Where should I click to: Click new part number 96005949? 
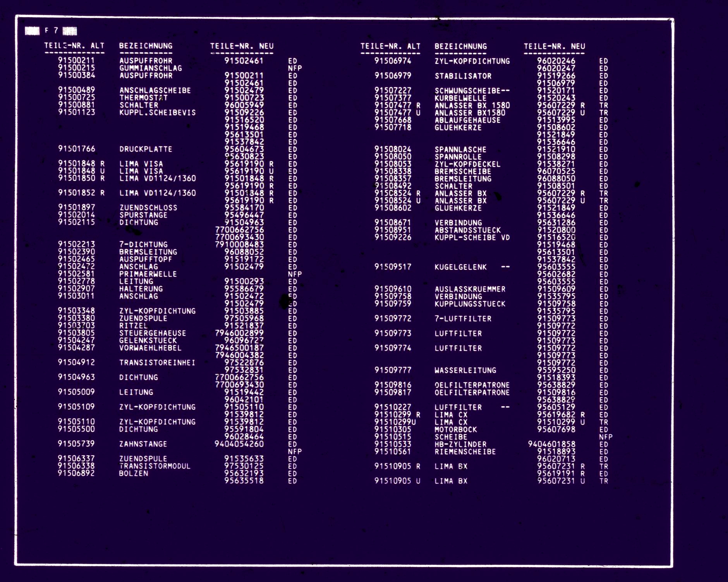pos(244,105)
